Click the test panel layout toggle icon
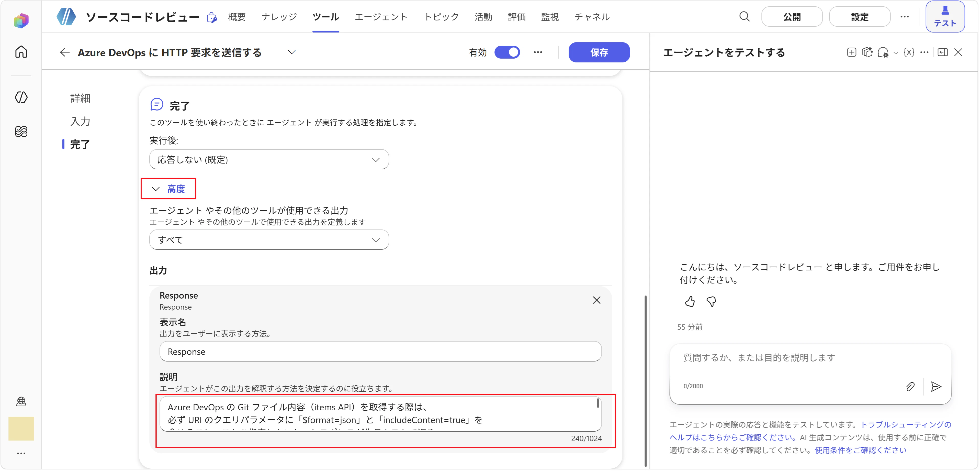The height and width of the screenshot is (471, 980). [x=943, y=52]
